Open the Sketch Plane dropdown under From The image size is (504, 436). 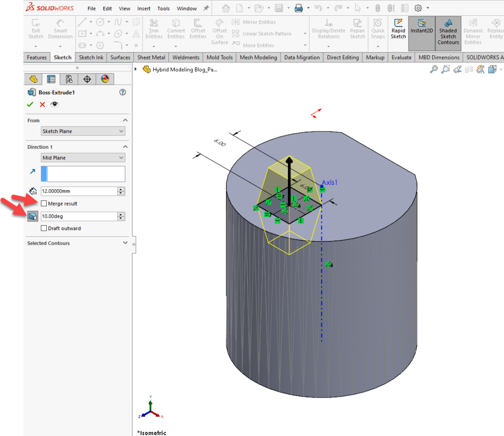[x=83, y=131]
